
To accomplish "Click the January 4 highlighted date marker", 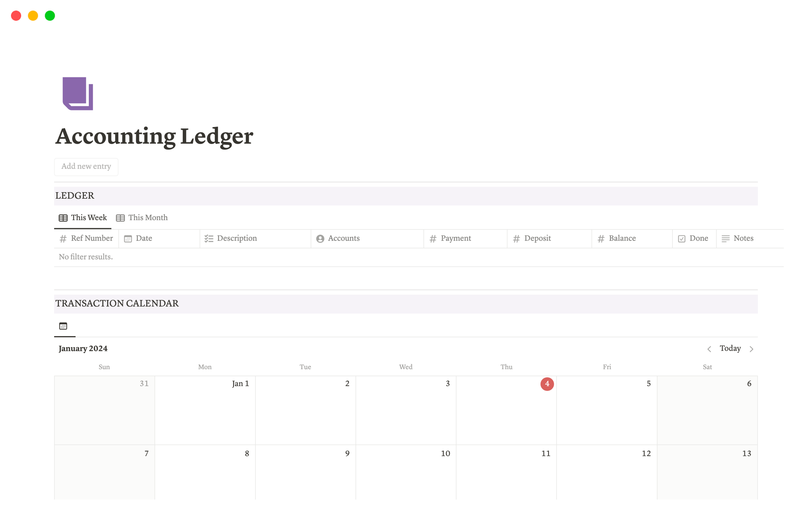I will [547, 384].
